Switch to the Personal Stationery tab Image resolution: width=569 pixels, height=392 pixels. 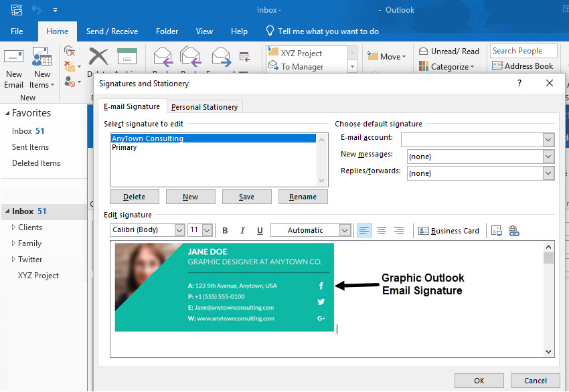point(205,106)
